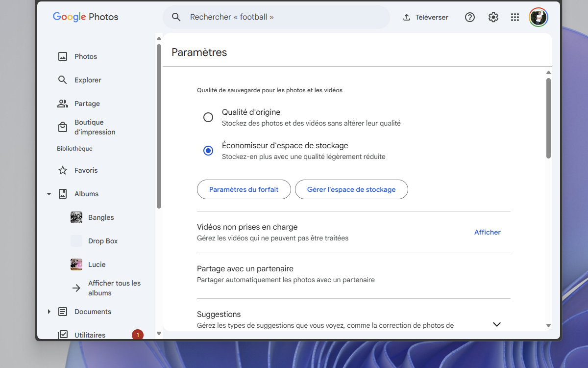Open the Lucie album thumbnail
Viewport: 588px width, 368px height.
(76, 264)
